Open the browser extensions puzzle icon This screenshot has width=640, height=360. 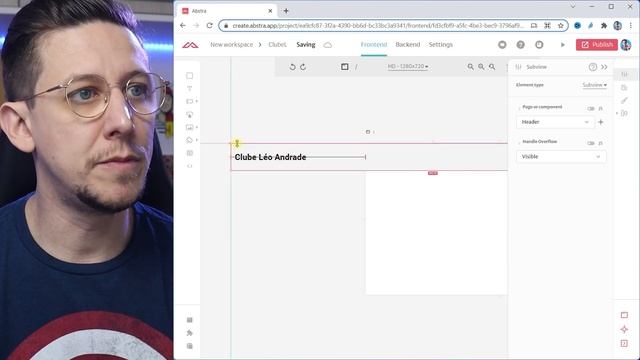(x=604, y=25)
